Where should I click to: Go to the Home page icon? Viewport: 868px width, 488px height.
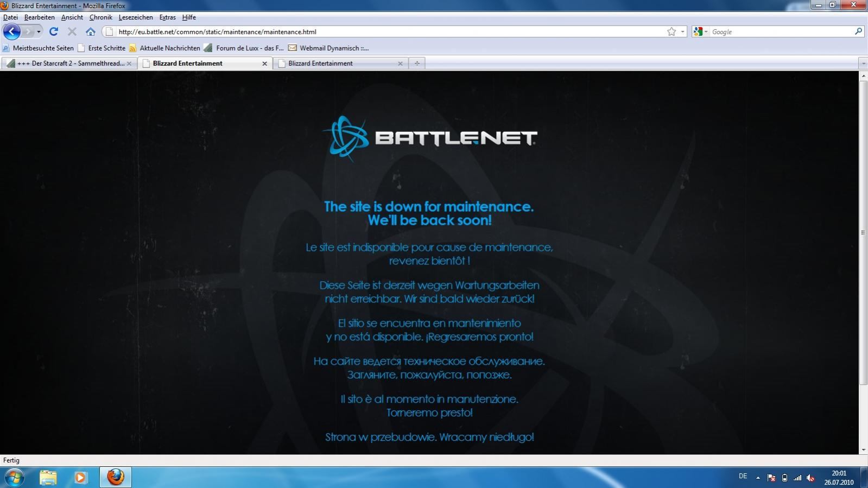[x=91, y=31]
